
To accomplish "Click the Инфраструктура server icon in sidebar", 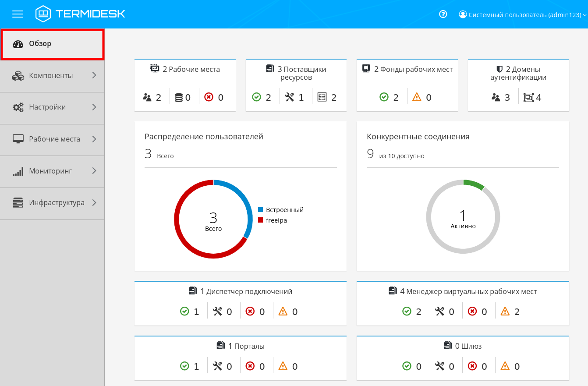I will click(x=18, y=203).
